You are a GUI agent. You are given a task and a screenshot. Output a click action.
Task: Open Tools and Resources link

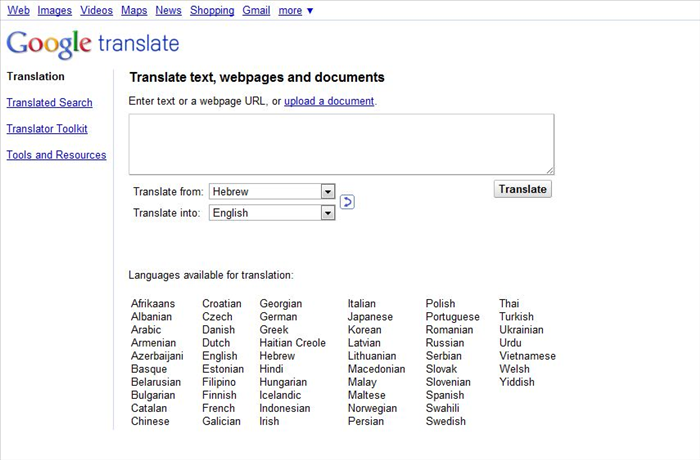point(56,155)
